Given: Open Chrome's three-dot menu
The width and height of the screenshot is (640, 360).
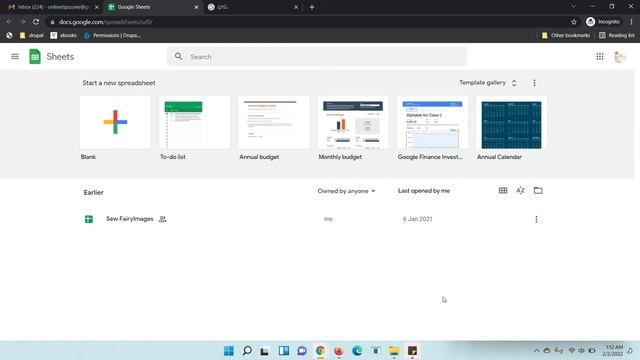Looking at the screenshot, I should [631, 22].
